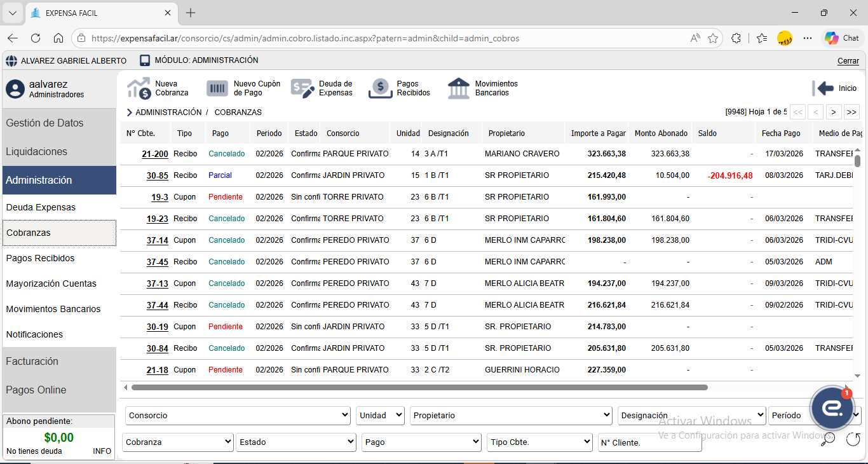Click the Nuevo Cupón de Pago icon
Screen dimensions: 868x464
pyautogui.click(x=217, y=88)
